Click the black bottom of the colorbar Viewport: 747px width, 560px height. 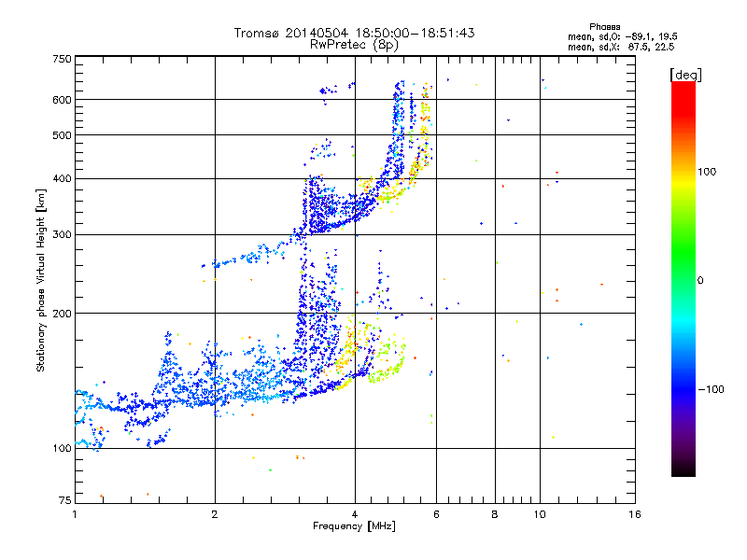(x=684, y=469)
